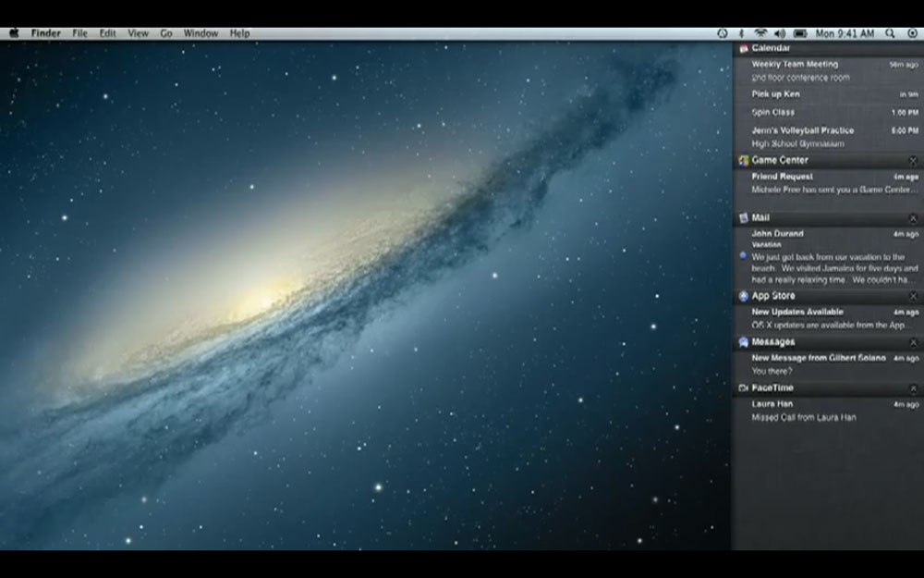Clear the Game Center notifications

913,160
